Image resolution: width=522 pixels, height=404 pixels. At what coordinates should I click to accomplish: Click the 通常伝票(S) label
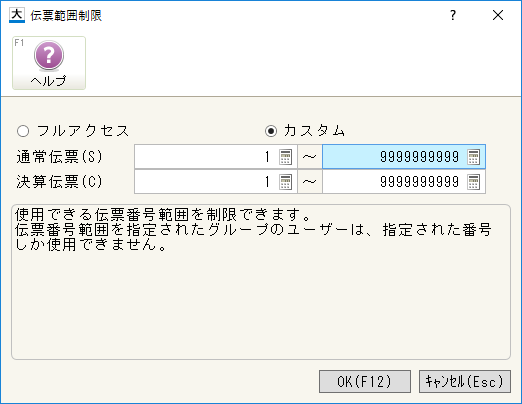(59, 157)
